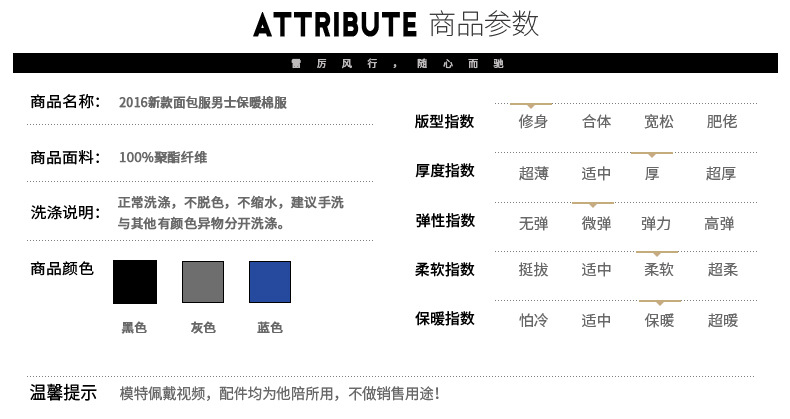Choose 超薄 thickness option
The width and height of the screenshot is (790, 419).
point(533,174)
